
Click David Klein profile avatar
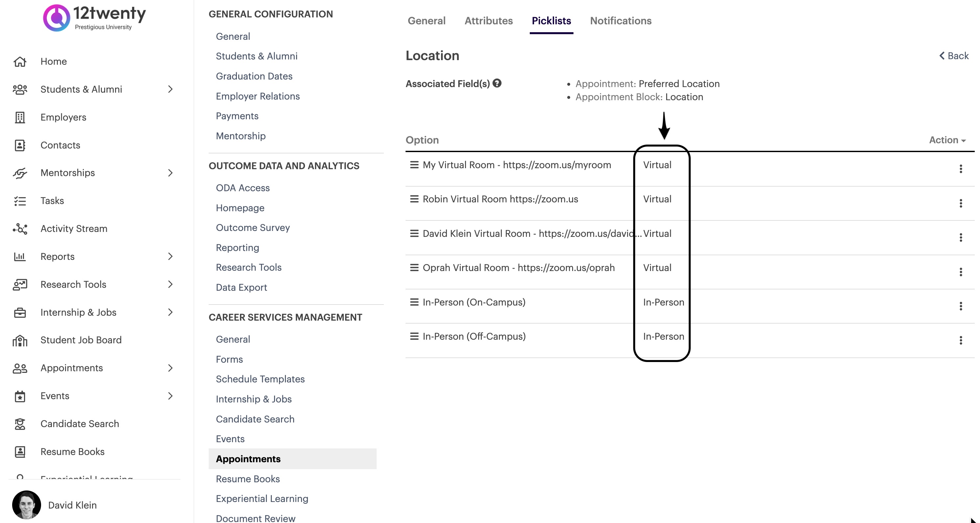coord(27,505)
